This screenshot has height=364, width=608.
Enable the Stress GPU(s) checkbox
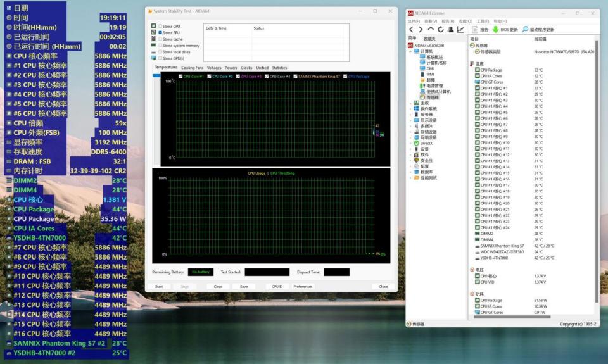click(160, 58)
